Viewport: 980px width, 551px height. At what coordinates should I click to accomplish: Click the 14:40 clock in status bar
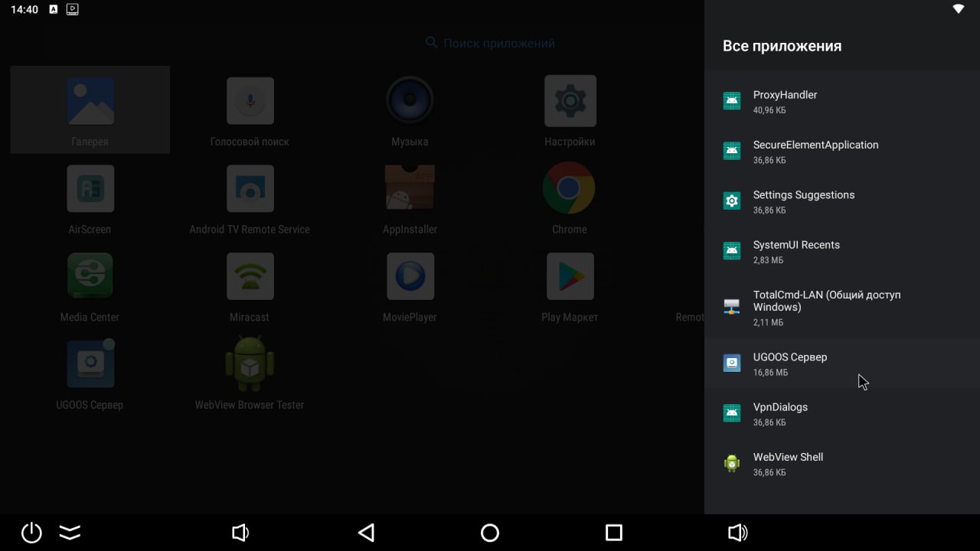coord(24,9)
